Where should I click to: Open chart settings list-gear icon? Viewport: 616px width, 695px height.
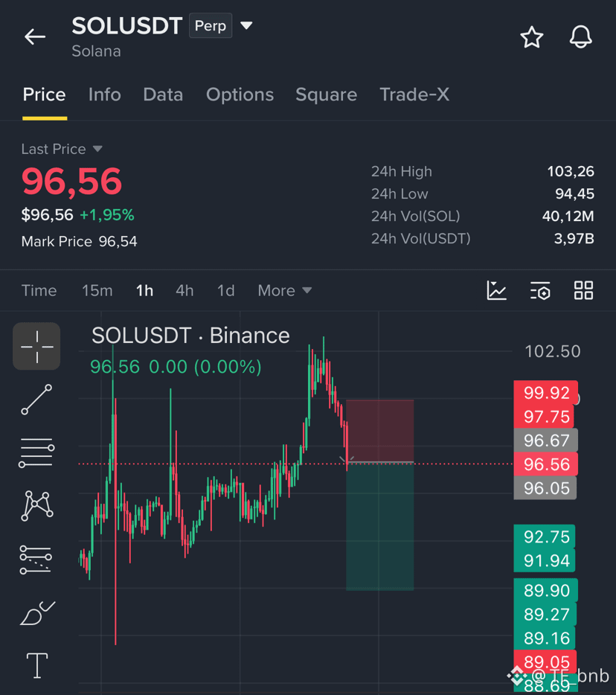(540, 291)
